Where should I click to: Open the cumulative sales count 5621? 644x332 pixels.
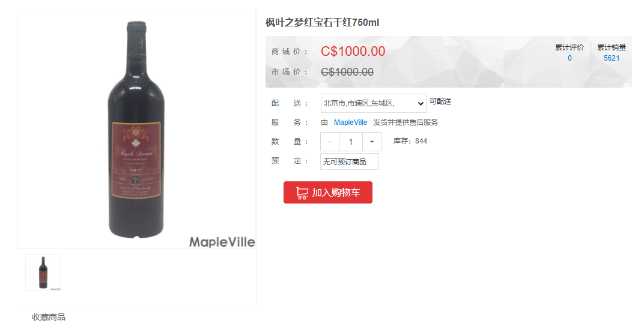[x=612, y=58]
